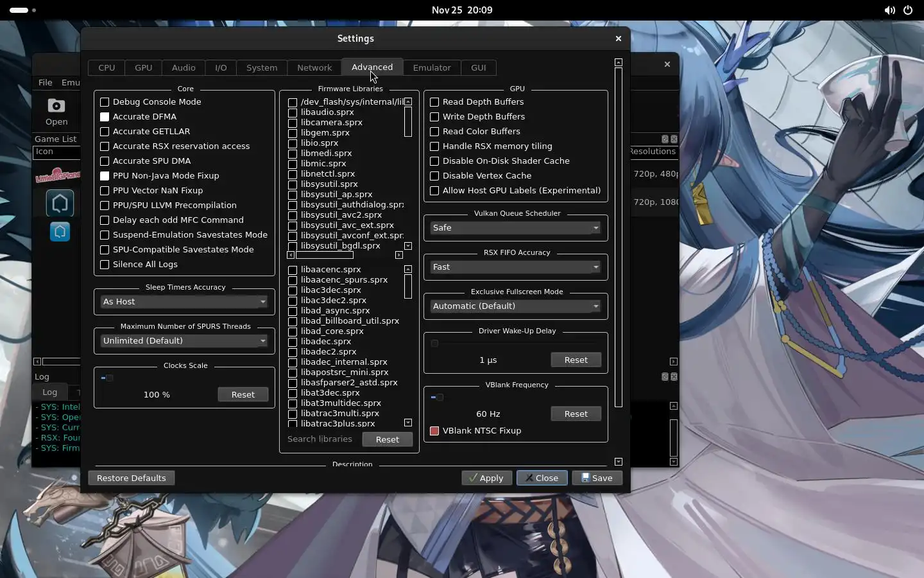Switch to the Audio tab
Viewport: 924px width, 578px height.
[x=184, y=67]
